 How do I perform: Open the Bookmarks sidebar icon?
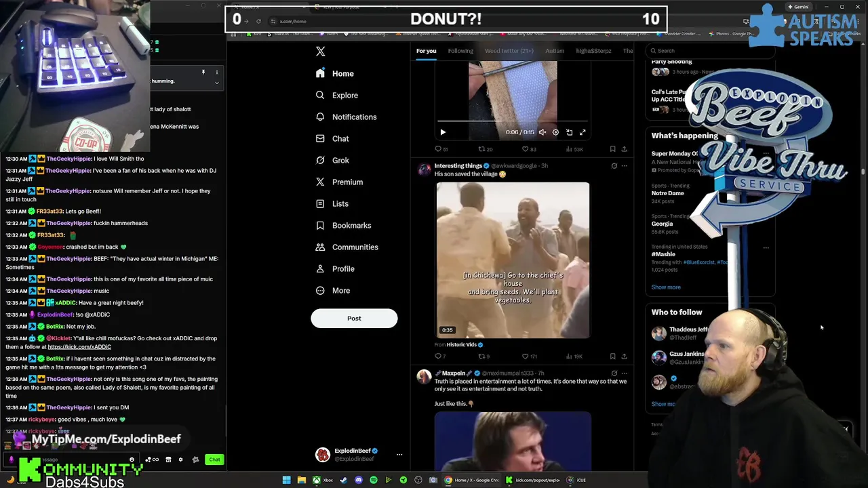[x=320, y=225]
